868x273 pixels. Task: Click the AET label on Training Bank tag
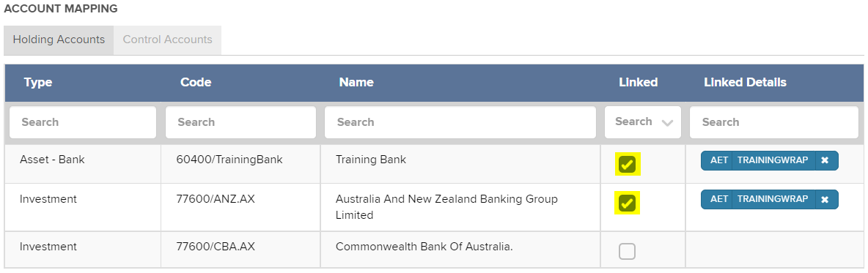718,160
